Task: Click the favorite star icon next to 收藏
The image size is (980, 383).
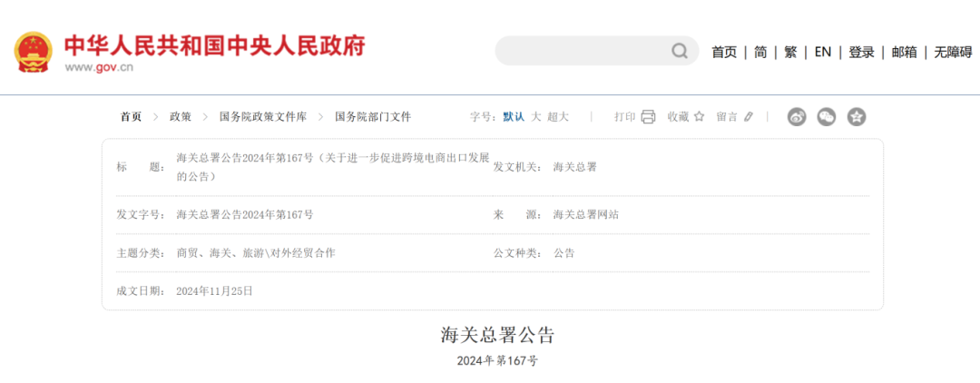Action: point(699,116)
